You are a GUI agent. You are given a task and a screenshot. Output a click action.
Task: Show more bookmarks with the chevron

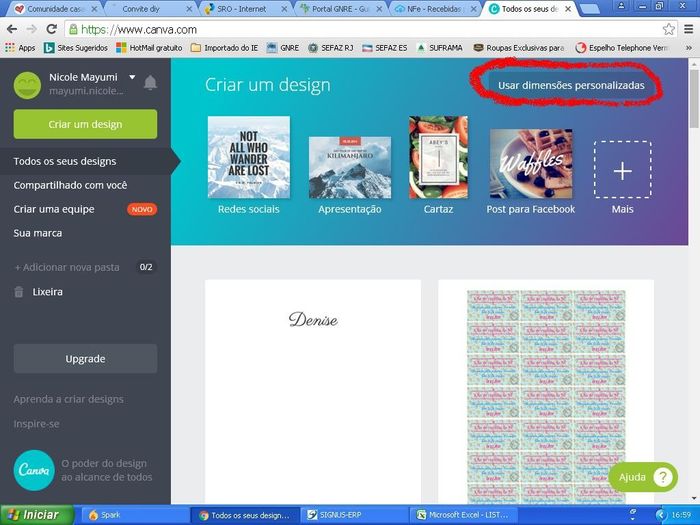pyautogui.click(x=688, y=48)
